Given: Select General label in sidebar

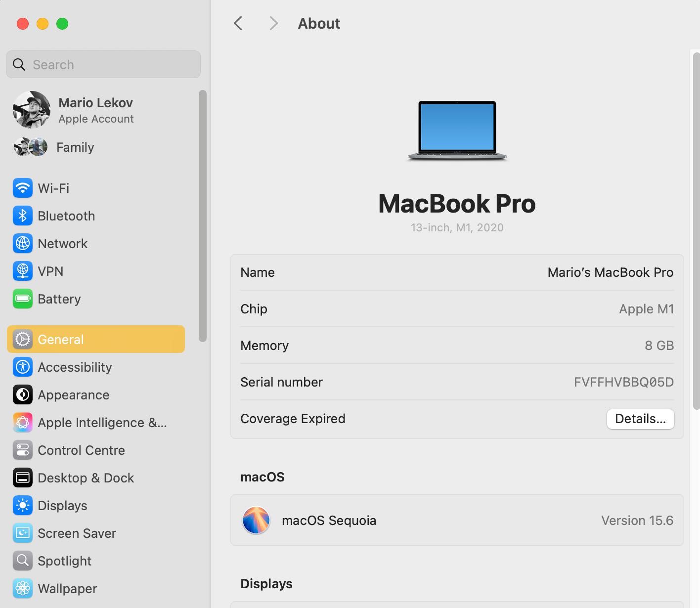Looking at the screenshot, I should (x=61, y=340).
